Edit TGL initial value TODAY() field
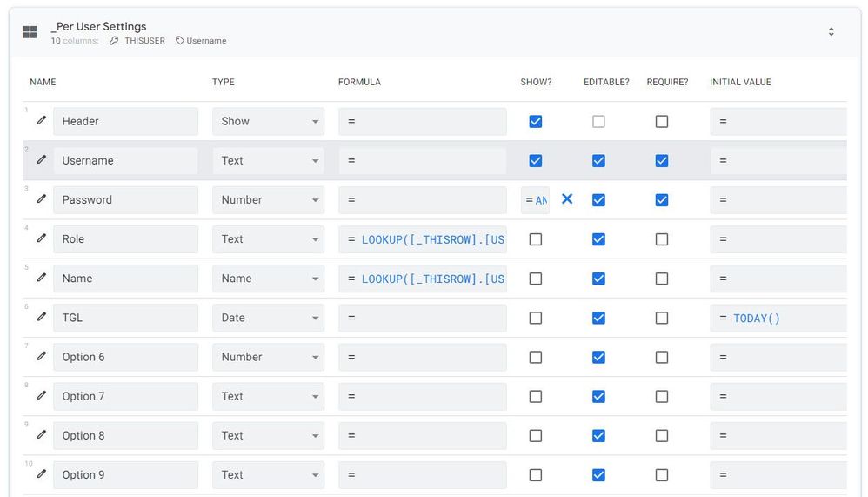868x497 pixels. point(778,318)
